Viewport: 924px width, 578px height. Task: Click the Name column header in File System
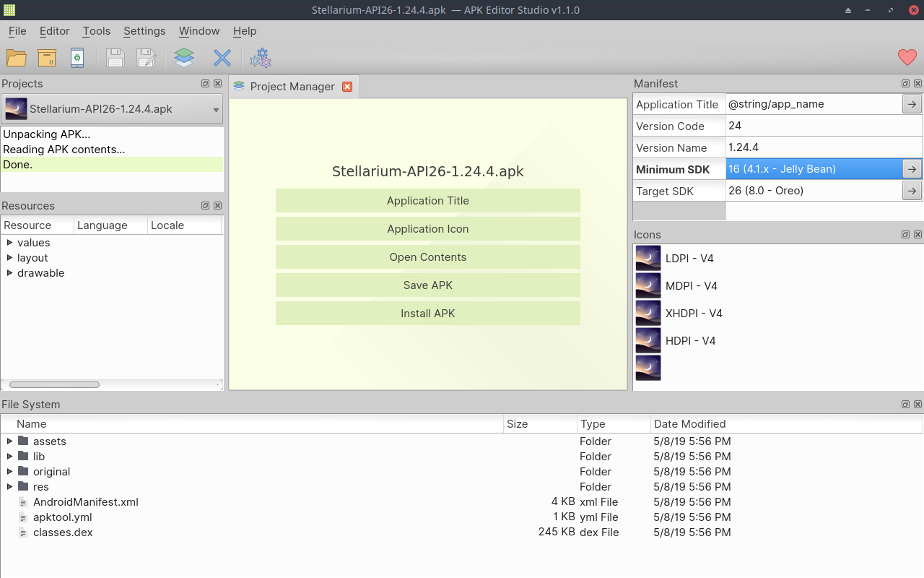[x=252, y=424]
